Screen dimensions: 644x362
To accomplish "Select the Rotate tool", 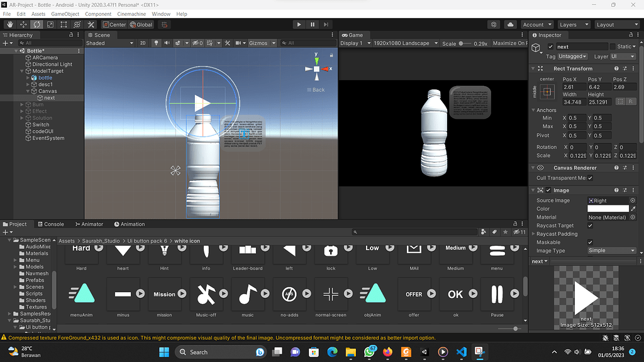I will pos(36,24).
